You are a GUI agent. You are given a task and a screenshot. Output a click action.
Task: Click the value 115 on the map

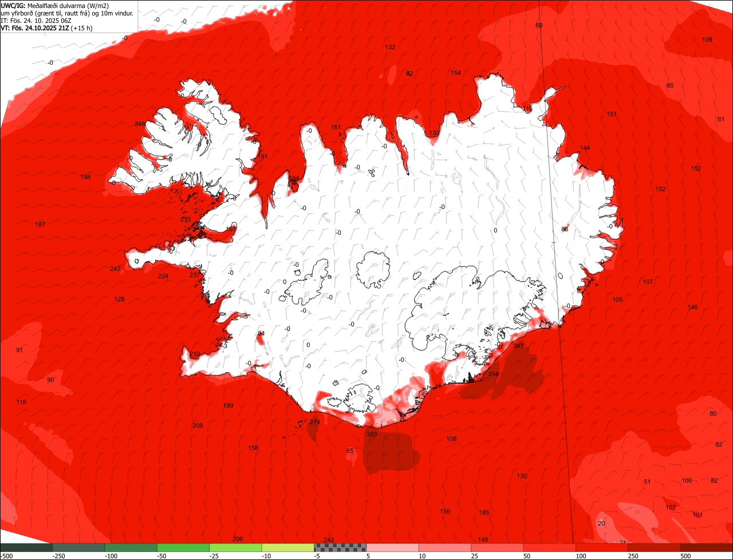pos(527,108)
